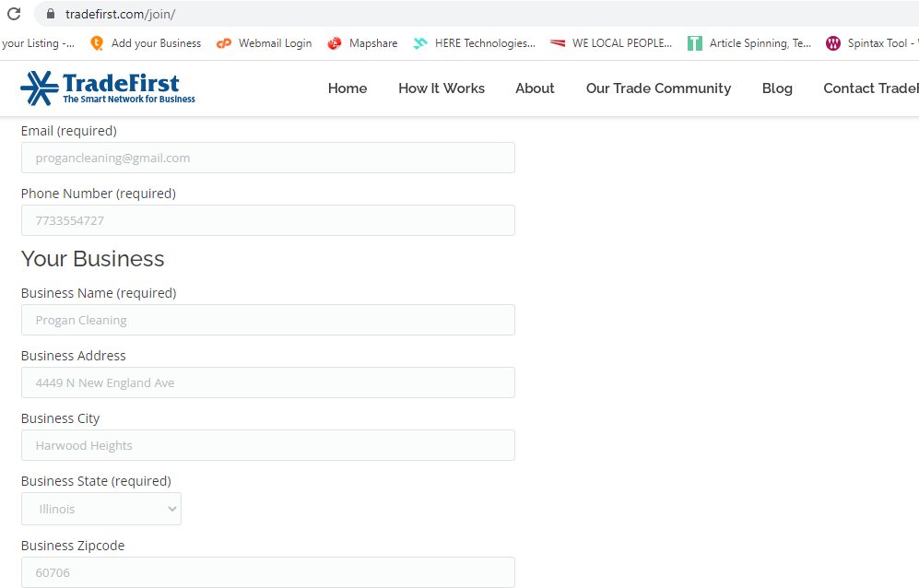The width and height of the screenshot is (919, 588).
Task: Reload the page with the refresh icon
Action: [14, 14]
